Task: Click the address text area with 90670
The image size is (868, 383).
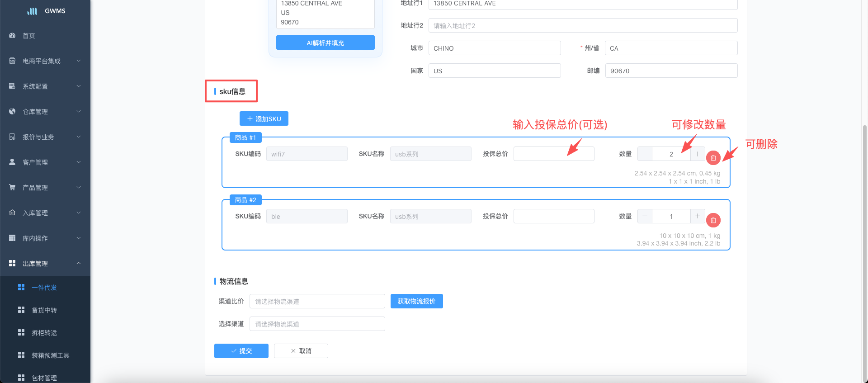Action: click(325, 14)
